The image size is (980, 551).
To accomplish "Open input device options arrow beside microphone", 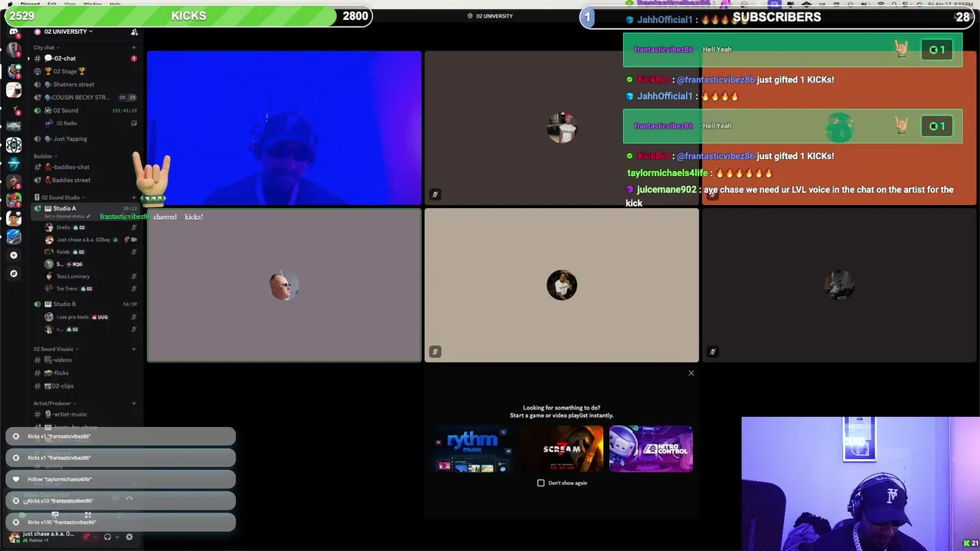I will (95, 537).
